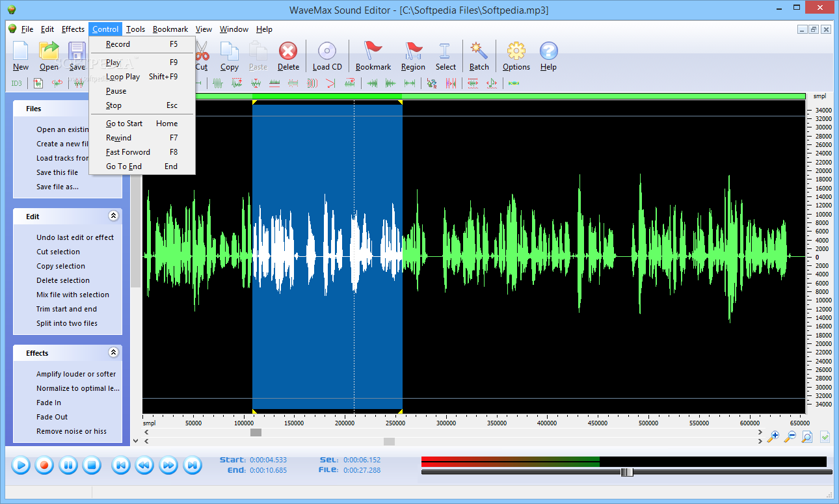Click the Paste clipboard toolbar icon

point(258,56)
